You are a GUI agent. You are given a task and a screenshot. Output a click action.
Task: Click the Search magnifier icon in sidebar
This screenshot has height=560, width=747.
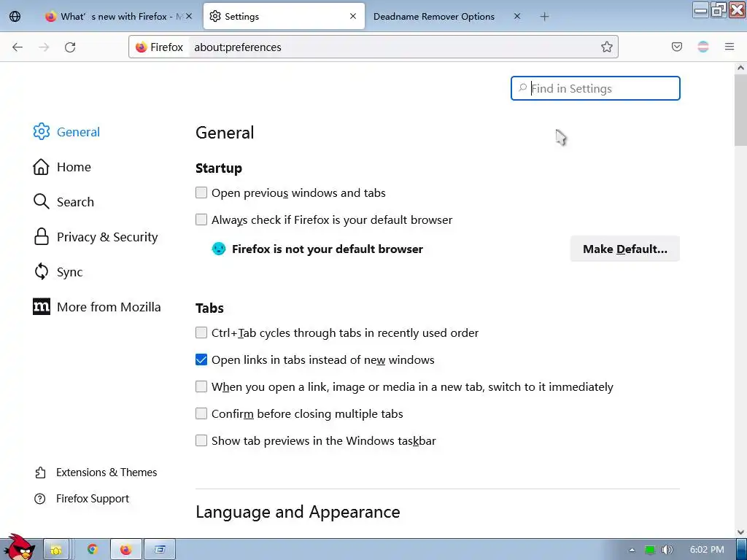(41, 201)
